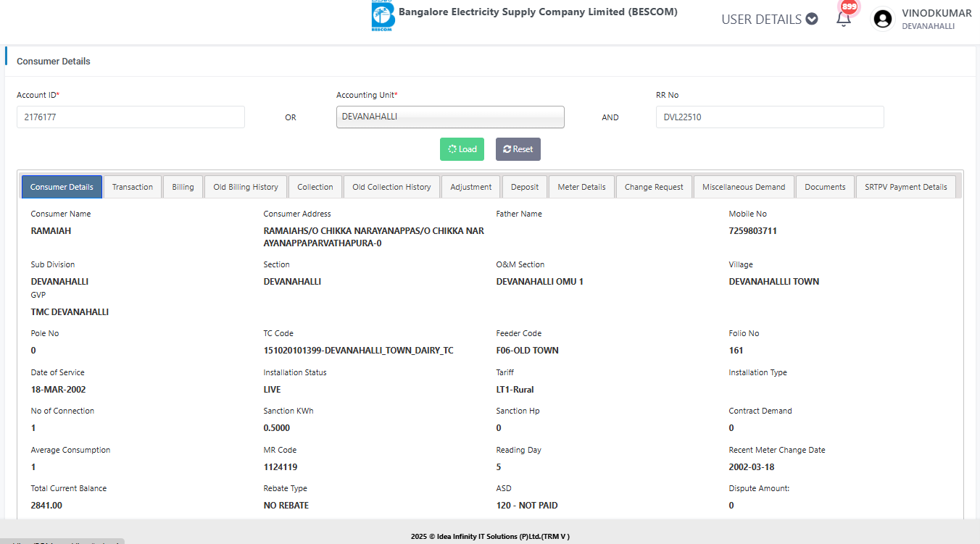Click the BESCOM logo icon
This screenshot has height=544, width=980.
(382, 16)
